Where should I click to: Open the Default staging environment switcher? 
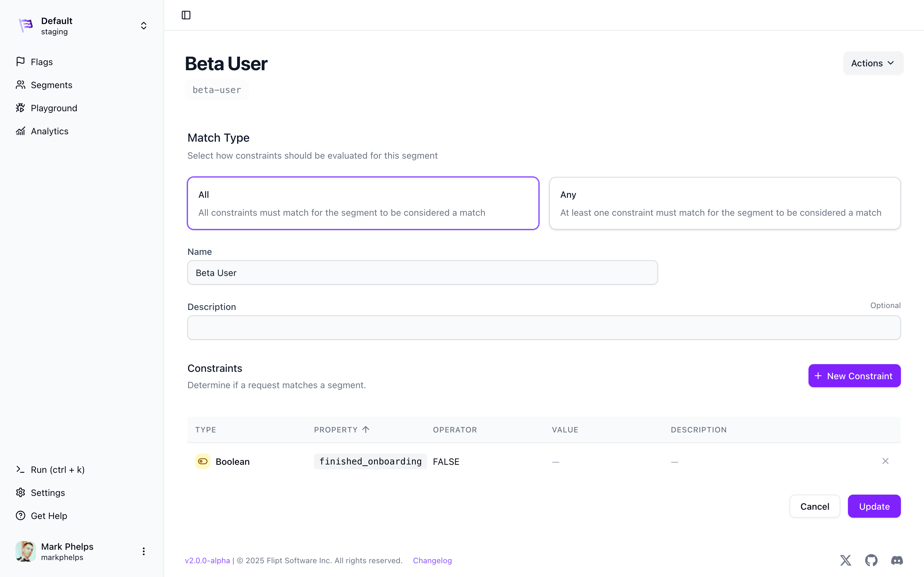[x=143, y=26]
